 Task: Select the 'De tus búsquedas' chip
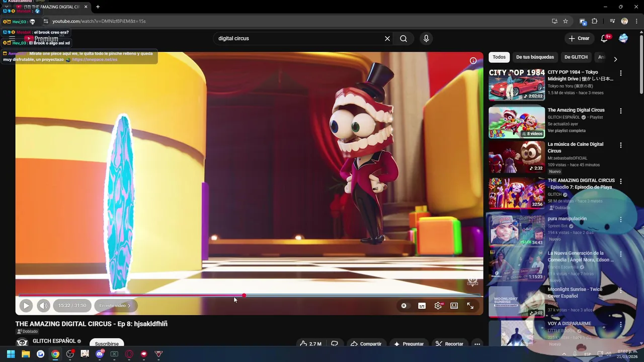point(535,57)
